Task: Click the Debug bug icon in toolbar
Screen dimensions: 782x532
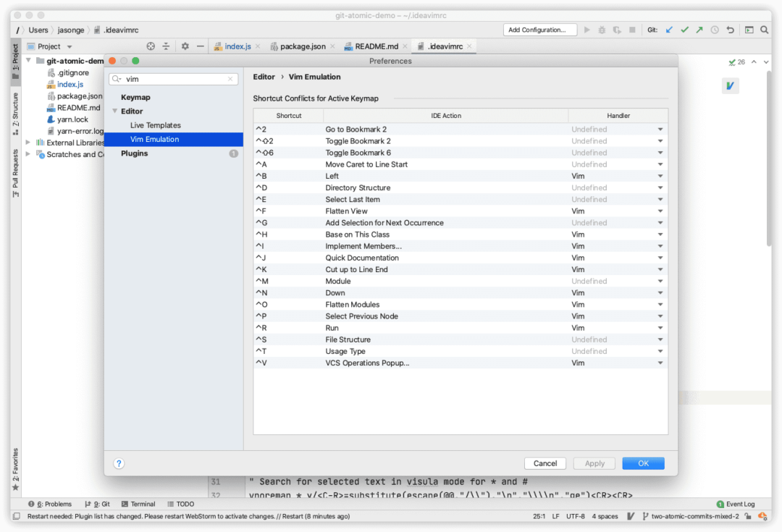Action: point(602,30)
